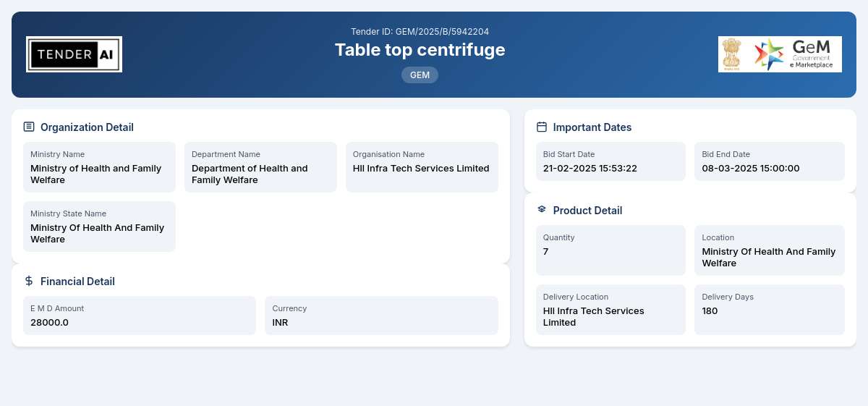Click the Table top centrifuge title
This screenshot has height=406, width=868.
(x=420, y=49)
